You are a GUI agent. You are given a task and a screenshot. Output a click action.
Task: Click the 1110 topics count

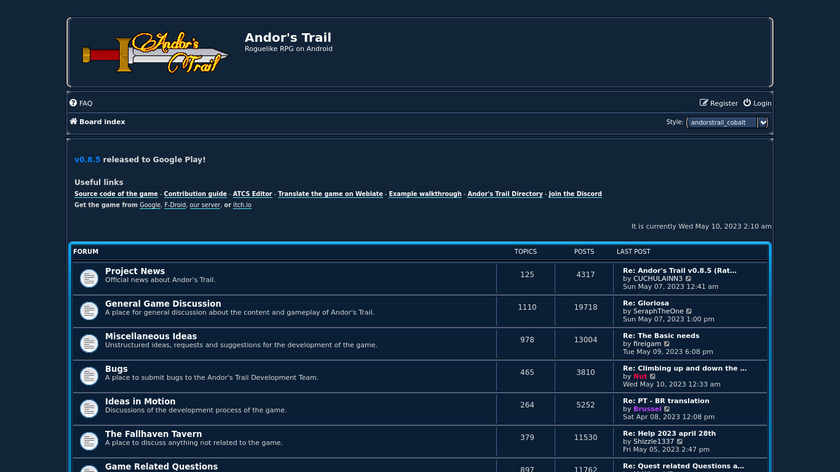[527, 308]
